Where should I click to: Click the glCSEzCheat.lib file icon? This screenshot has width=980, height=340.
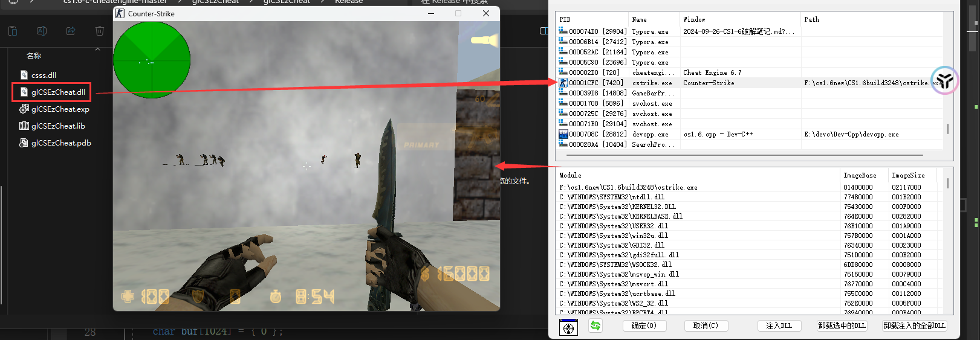pyautogui.click(x=24, y=126)
